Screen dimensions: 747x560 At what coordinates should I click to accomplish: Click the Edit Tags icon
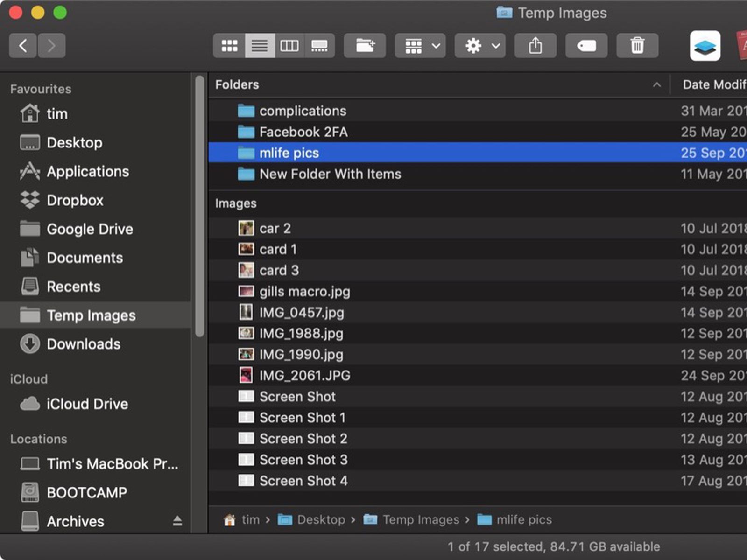coord(586,46)
